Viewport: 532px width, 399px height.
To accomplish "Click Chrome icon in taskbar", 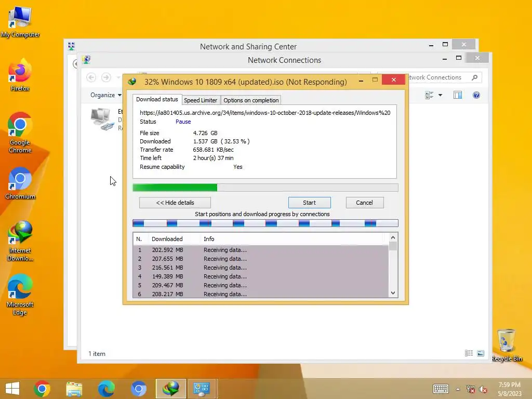I will click(x=42, y=389).
